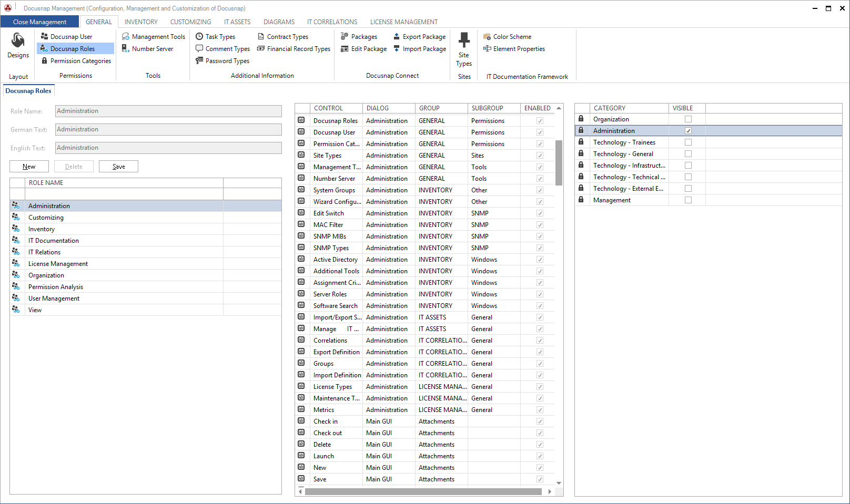Toggle Visible for Technology - General
Viewport: 850px width, 504px height.
click(688, 153)
